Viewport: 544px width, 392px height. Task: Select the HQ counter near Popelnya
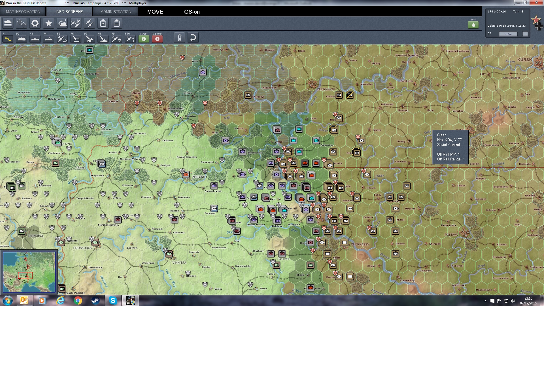point(214,208)
